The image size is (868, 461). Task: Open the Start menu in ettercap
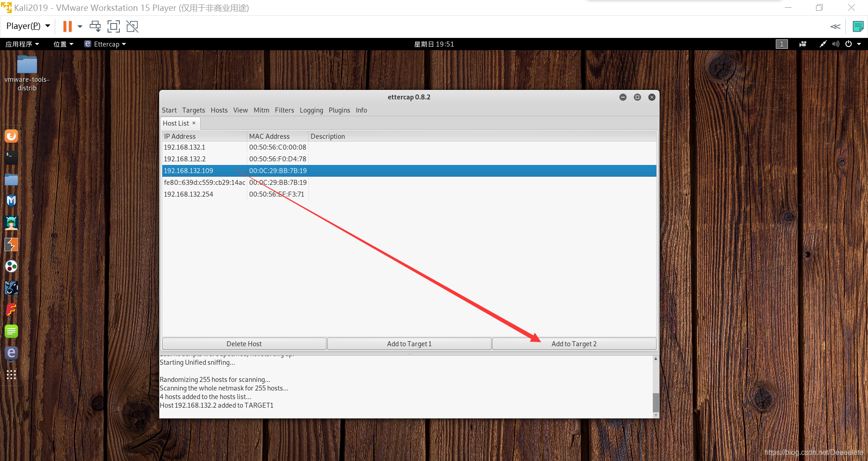tap(169, 110)
